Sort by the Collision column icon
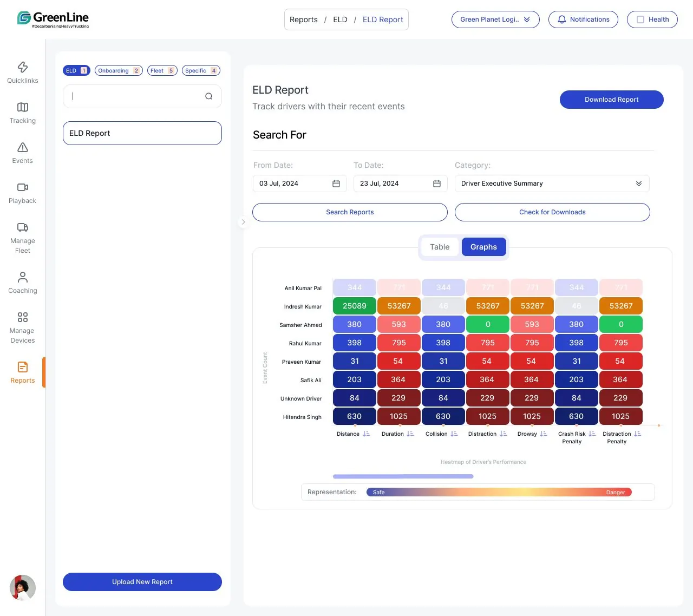 click(x=454, y=434)
